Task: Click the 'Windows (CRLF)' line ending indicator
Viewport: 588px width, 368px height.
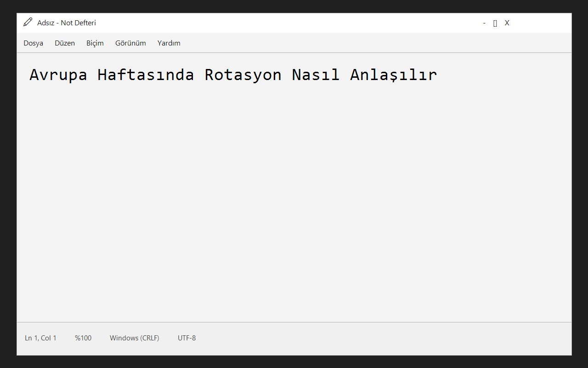Action: pyautogui.click(x=135, y=338)
